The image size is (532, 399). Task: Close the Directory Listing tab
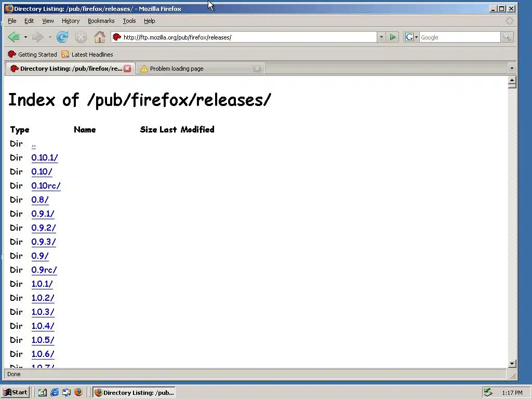click(127, 69)
